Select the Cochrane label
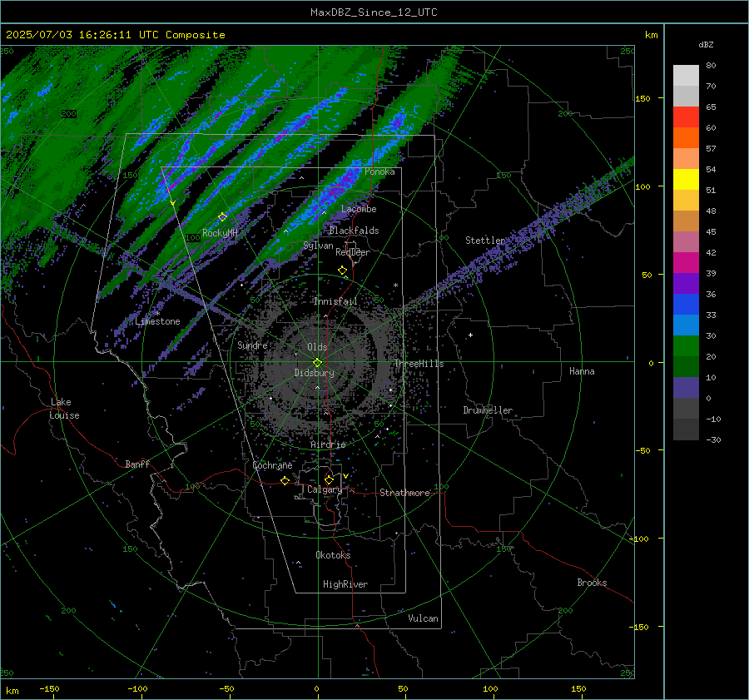The image size is (749, 700). point(272,465)
